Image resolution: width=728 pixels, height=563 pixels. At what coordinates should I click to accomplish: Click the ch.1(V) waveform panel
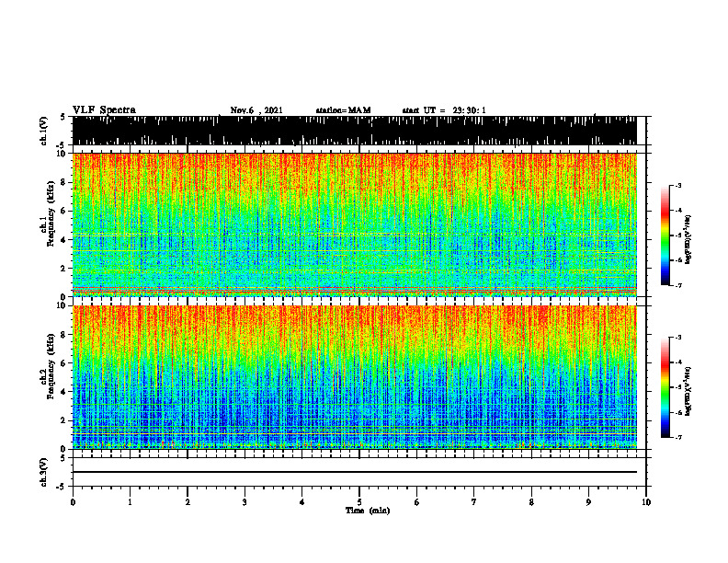click(354, 131)
